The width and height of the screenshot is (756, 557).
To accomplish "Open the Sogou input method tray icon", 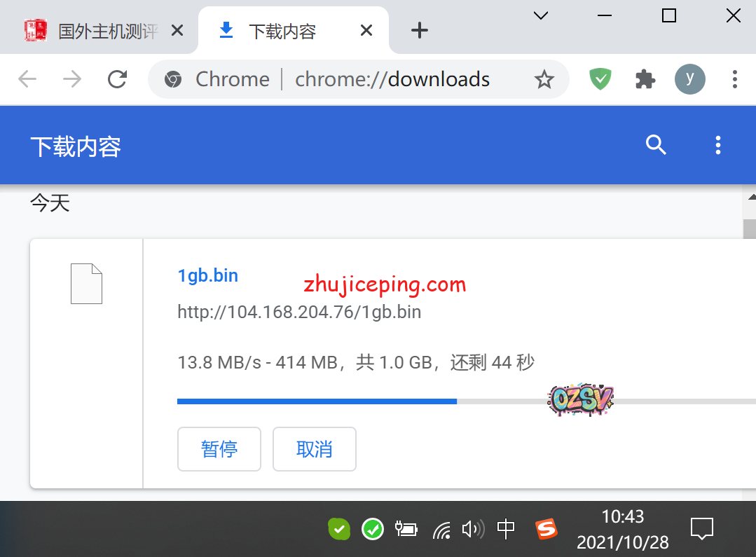I will [x=547, y=529].
